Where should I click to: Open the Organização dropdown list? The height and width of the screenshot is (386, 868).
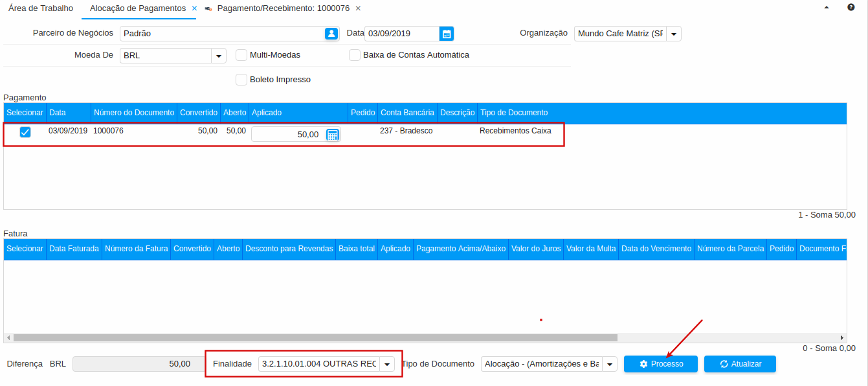(673, 34)
